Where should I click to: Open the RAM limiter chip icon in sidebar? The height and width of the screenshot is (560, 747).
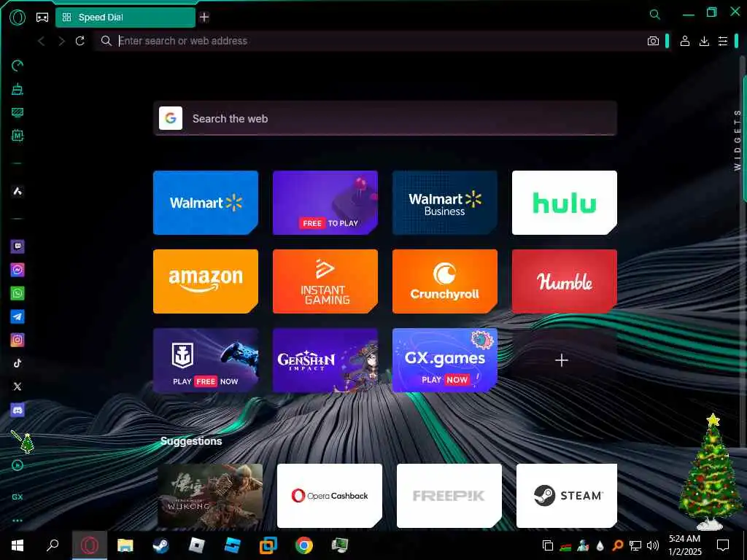point(18,136)
